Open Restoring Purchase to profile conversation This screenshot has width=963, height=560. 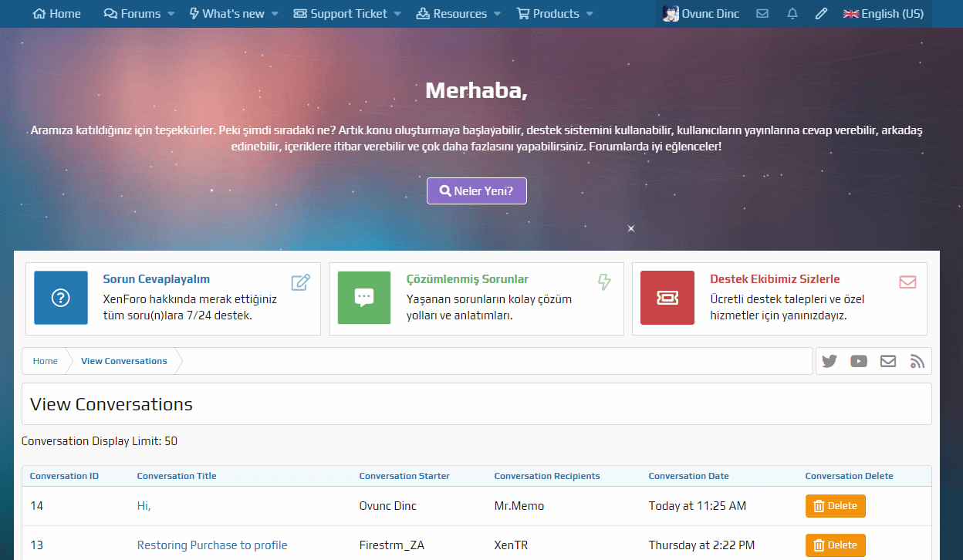click(212, 545)
